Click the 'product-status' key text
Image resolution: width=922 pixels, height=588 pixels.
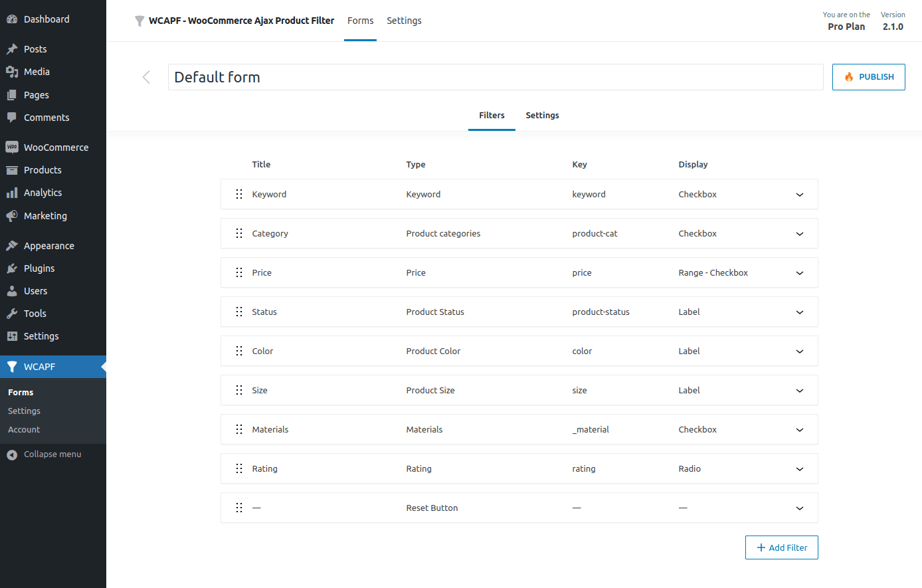point(600,312)
